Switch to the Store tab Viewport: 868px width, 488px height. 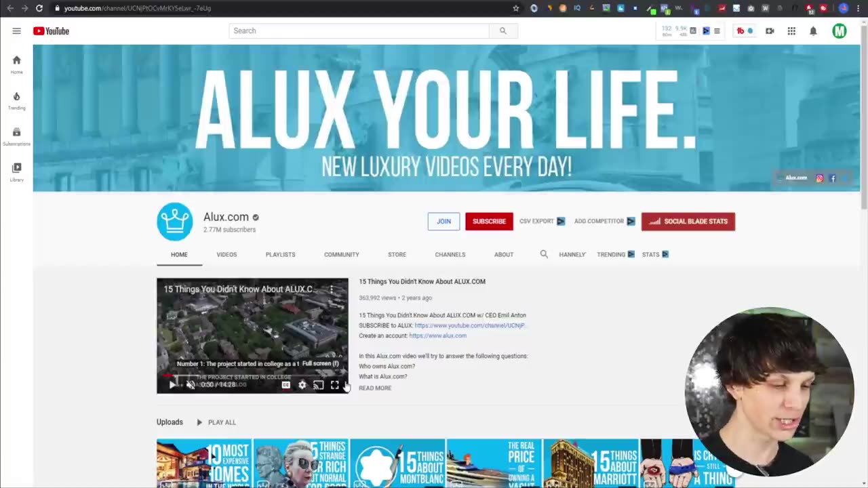click(397, 254)
